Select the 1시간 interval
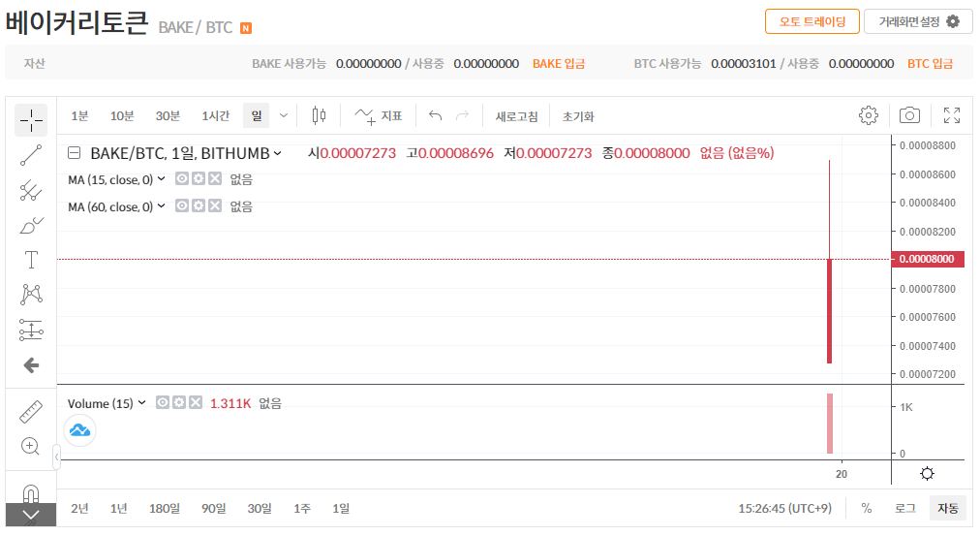980x536 pixels. tap(215, 115)
